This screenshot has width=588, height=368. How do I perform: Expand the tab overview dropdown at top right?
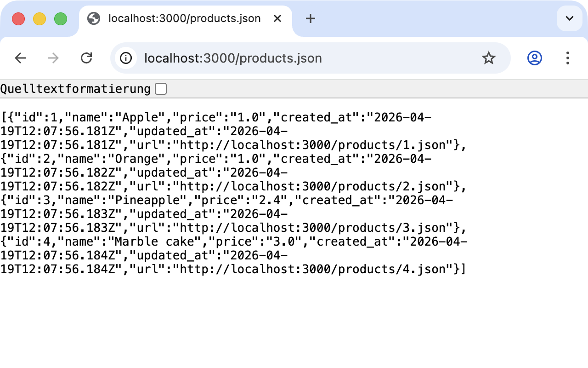click(x=569, y=18)
